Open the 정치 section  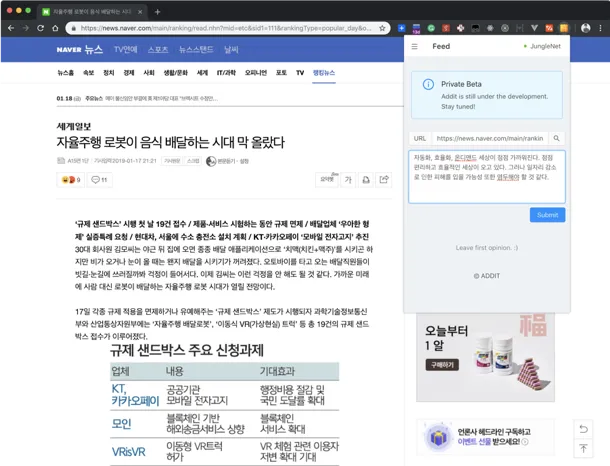click(x=109, y=73)
